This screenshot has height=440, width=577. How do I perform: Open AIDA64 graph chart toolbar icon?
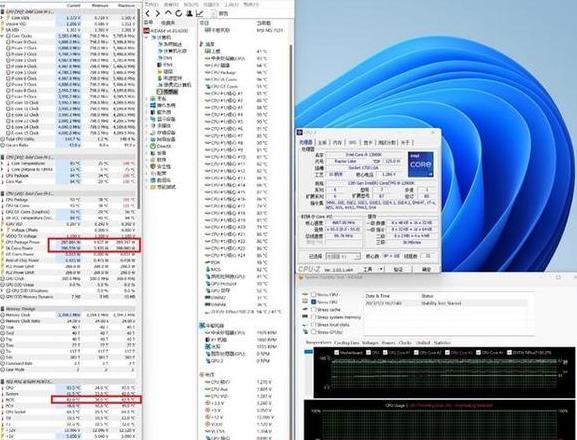(200, 14)
